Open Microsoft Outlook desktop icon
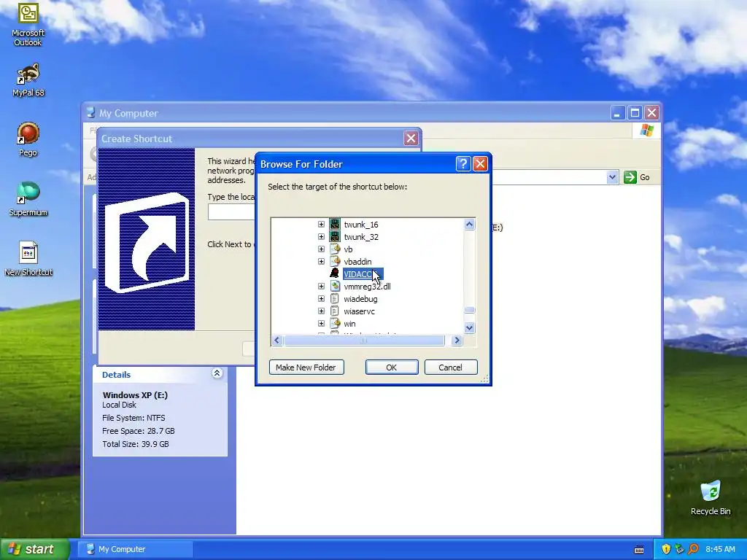747x560 pixels. 28,24
